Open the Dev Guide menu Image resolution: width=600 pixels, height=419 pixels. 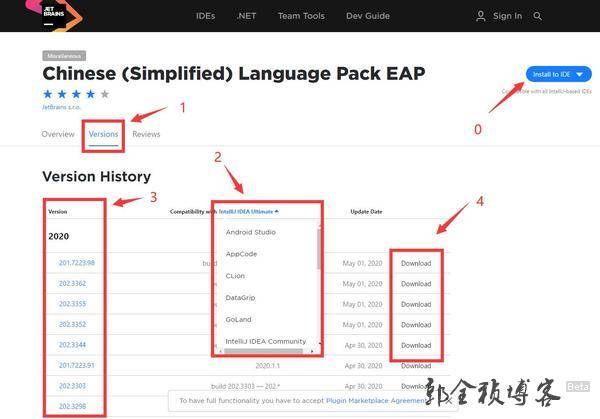pos(368,16)
